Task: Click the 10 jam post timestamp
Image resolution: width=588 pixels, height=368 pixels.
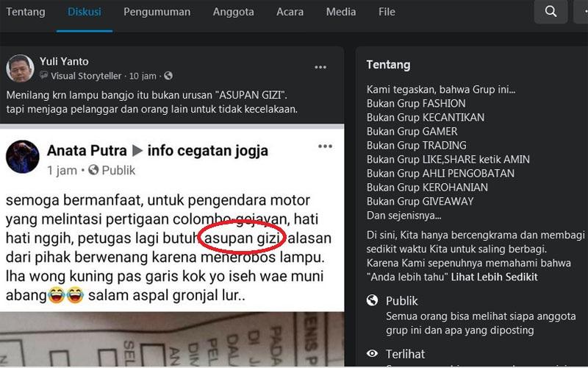Action: (x=143, y=77)
